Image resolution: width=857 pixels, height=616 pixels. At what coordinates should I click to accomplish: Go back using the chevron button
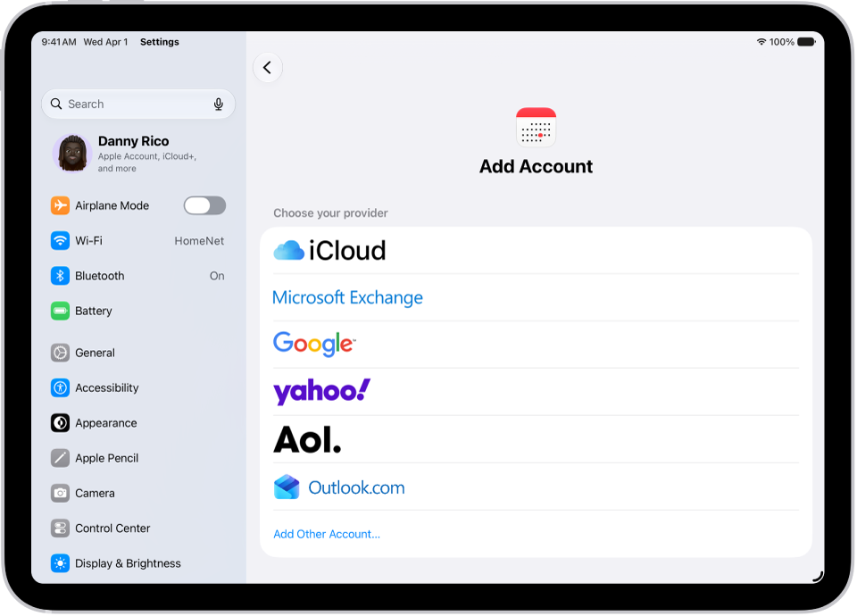click(x=267, y=68)
